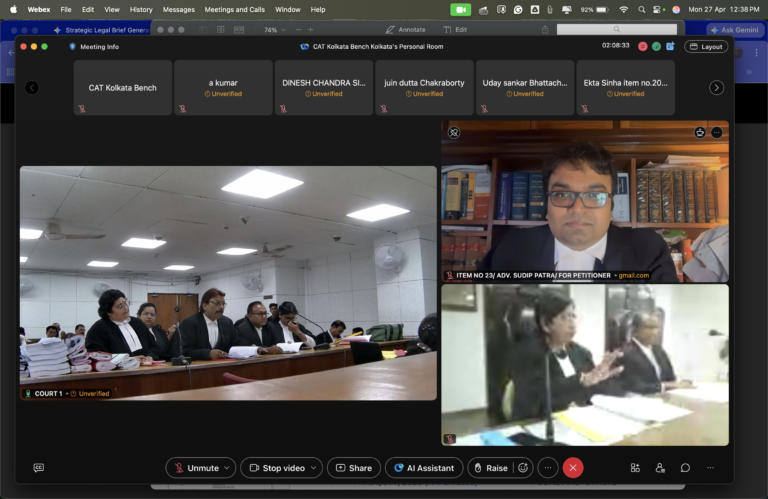Click the closed captions icon at bottom-left

39,468
